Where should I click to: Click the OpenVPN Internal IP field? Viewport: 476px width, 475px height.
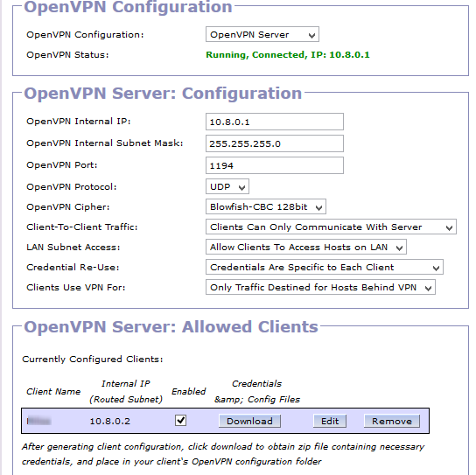(275, 122)
